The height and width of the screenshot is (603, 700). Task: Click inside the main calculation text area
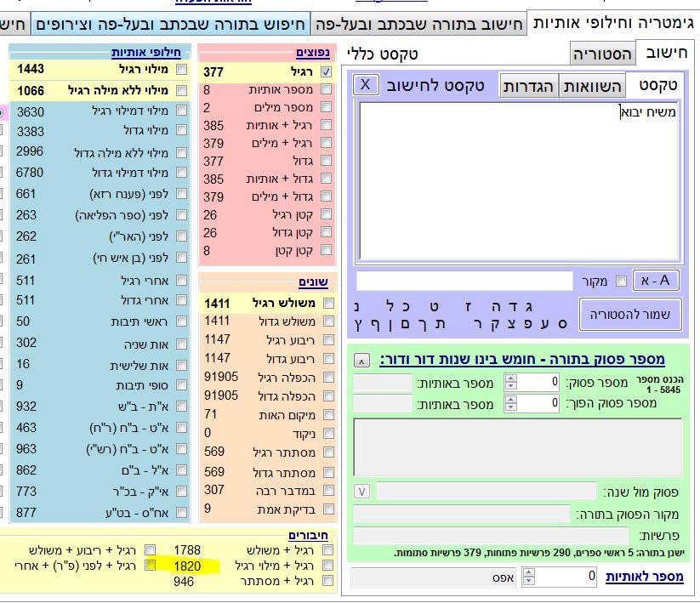coord(519,183)
